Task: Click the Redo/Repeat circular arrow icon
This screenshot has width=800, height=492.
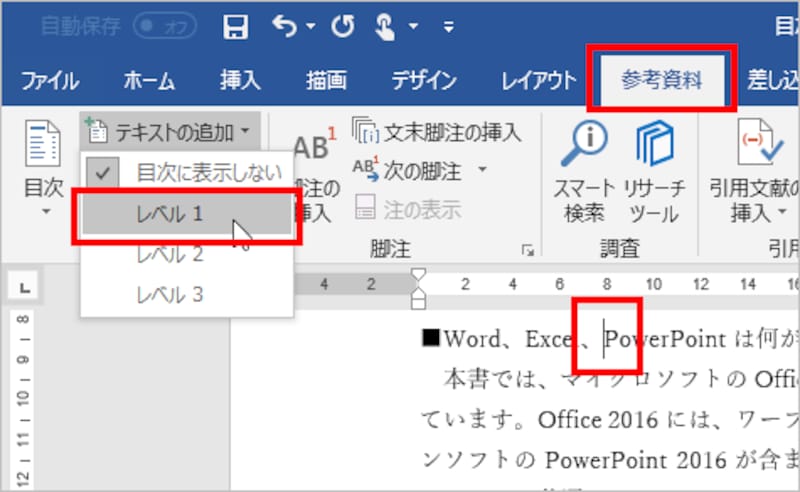Action: pos(343,26)
